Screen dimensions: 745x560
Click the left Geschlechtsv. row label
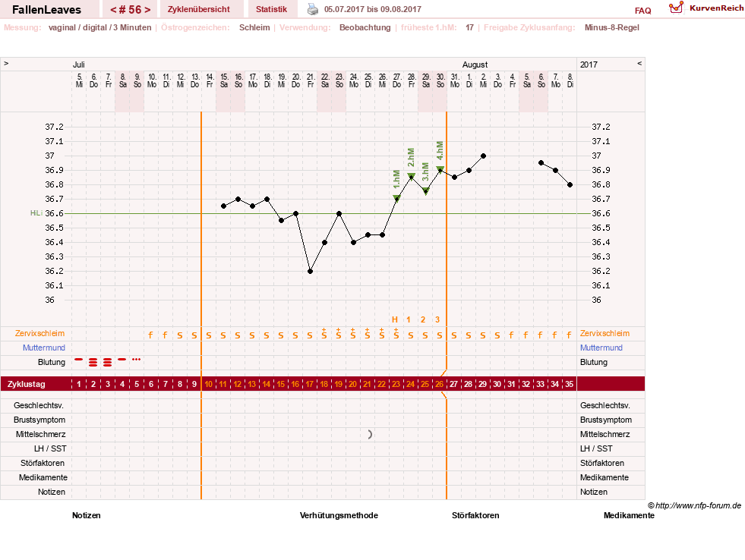pyautogui.click(x=39, y=405)
